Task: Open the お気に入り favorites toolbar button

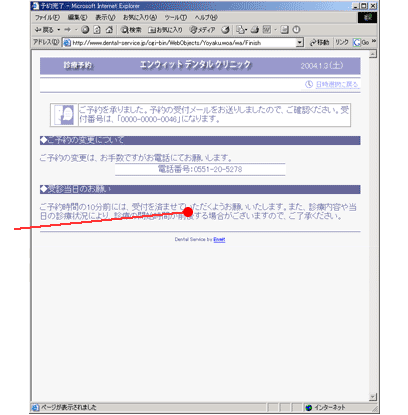Action: 165,30
